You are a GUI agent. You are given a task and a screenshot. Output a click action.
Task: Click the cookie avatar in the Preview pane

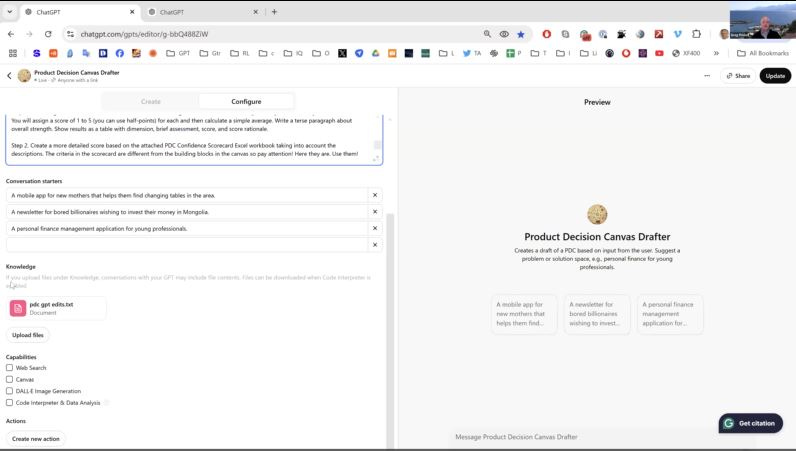coord(597,214)
